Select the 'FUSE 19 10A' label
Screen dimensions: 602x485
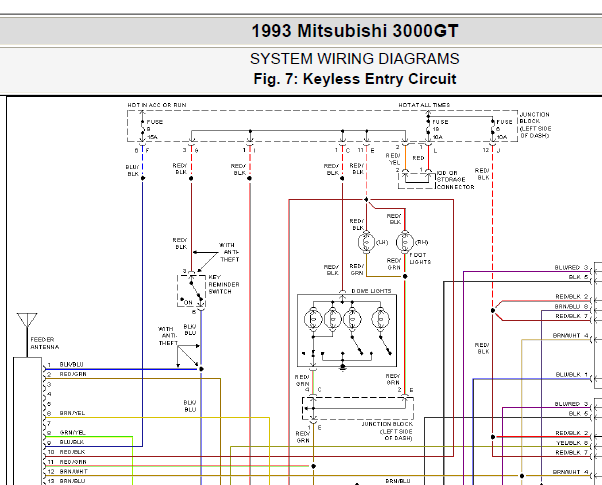click(x=440, y=129)
